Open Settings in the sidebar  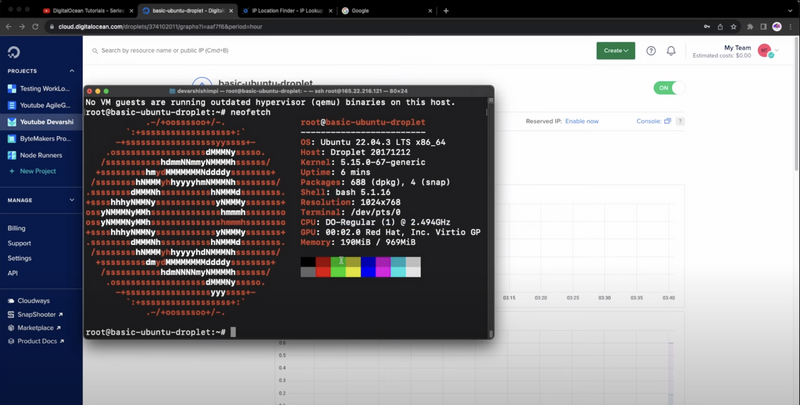click(19, 258)
